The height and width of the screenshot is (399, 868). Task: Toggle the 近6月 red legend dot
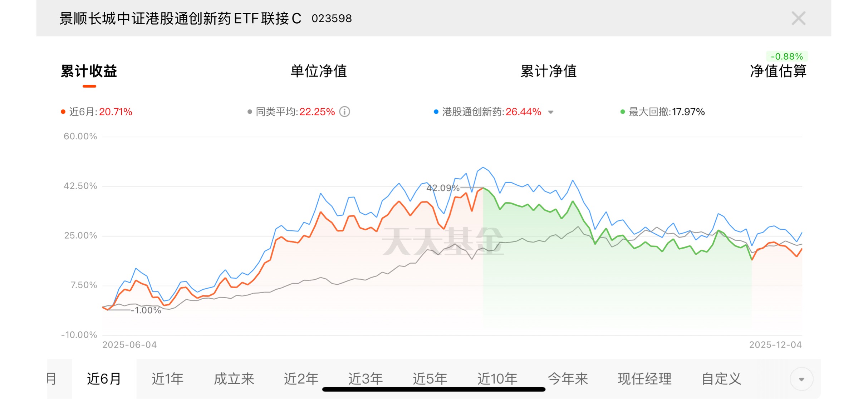click(63, 112)
